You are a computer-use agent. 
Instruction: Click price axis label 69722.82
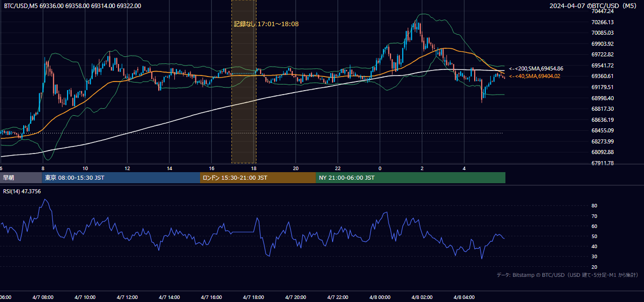[x=602, y=54]
